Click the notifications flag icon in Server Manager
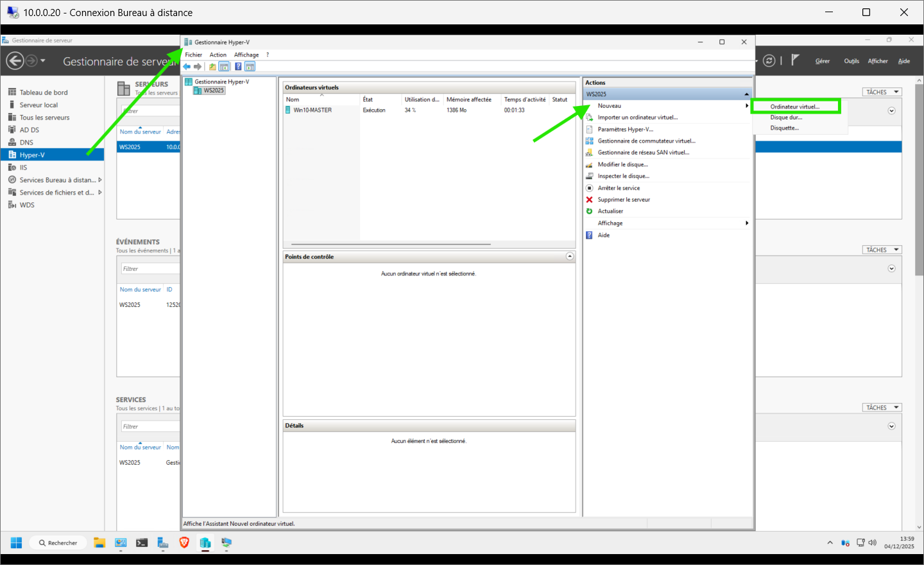This screenshot has height=565, width=924. (x=795, y=60)
